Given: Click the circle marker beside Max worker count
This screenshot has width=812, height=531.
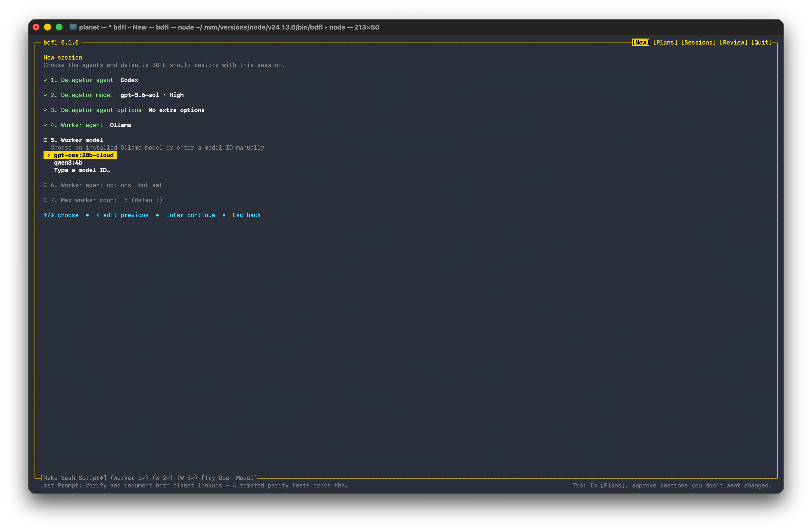Looking at the screenshot, I should click(x=45, y=200).
